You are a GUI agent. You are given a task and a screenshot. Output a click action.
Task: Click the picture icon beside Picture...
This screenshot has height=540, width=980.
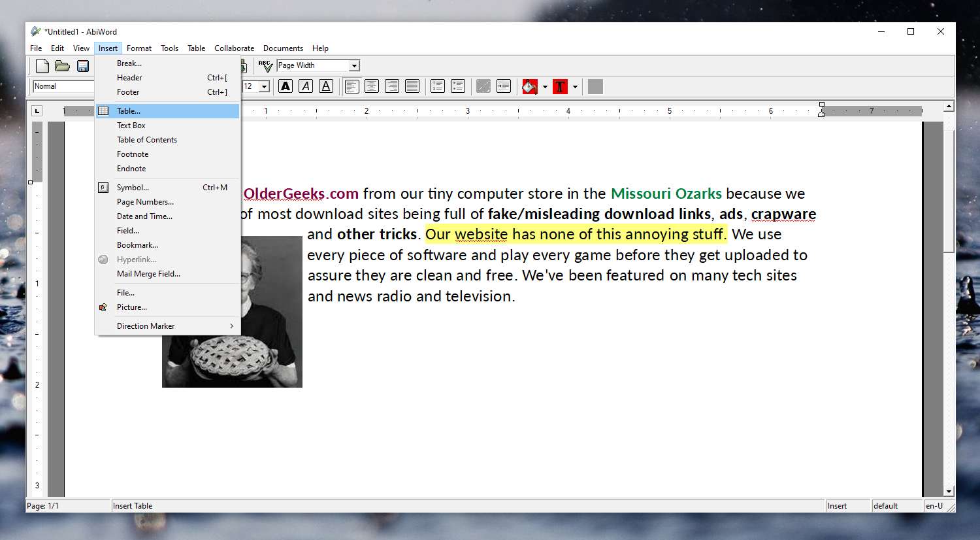coord(103,307)
